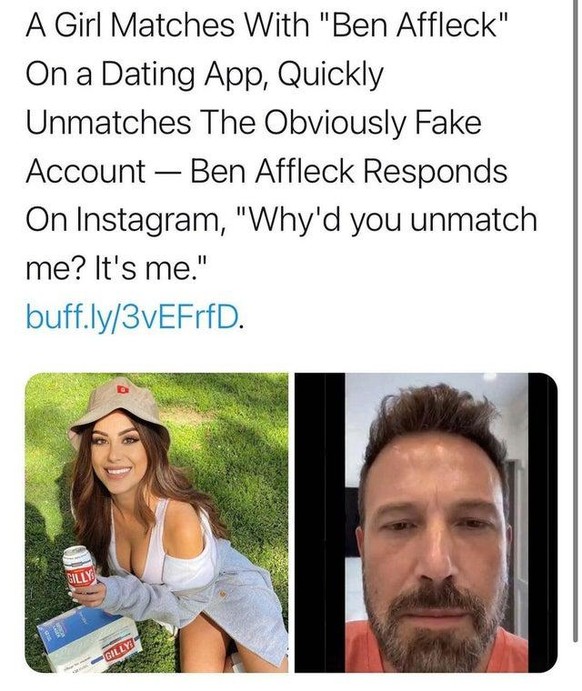The image size is (582, 691).
Task: Open the right selfie photo of bearded man
Action: [426, 523]
